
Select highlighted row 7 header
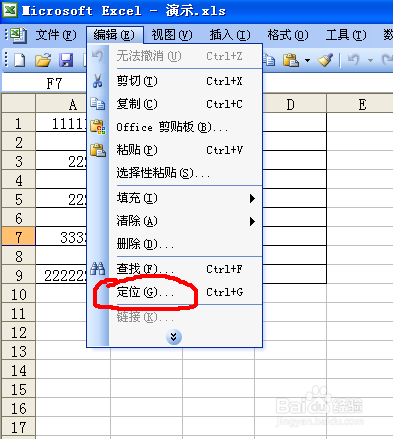[19, 237]
